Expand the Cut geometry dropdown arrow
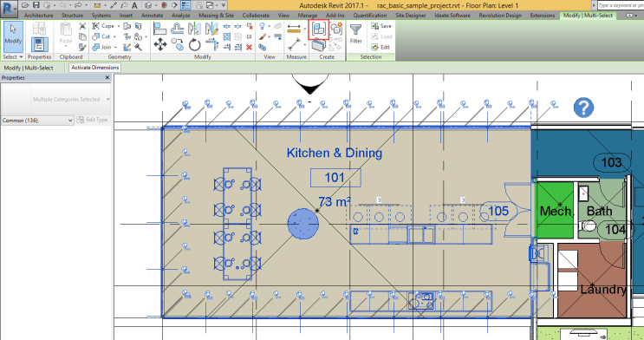The width and height of the screenshot is (644, 340). [x=114, y=36]
